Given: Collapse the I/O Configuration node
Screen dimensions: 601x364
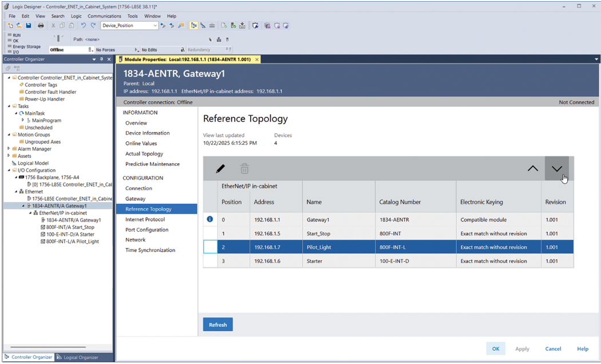Looking at the screenshot, I should click(9, 170).
